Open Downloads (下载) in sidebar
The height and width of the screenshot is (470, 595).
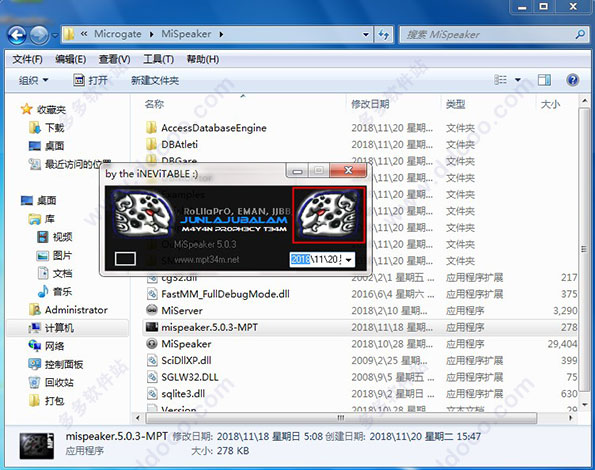(46, 127)
